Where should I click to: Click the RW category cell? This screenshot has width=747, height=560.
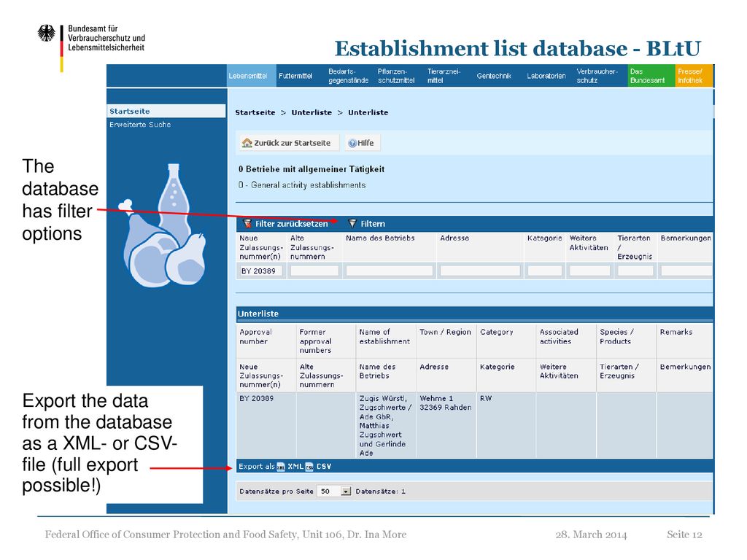[506, 426]
